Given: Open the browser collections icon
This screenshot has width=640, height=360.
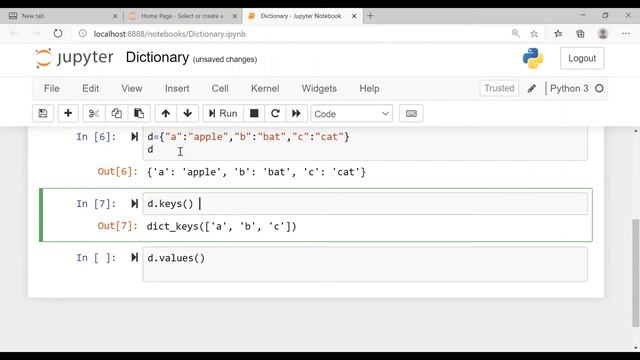Looking at the screenshot, I should coord(580,34).
